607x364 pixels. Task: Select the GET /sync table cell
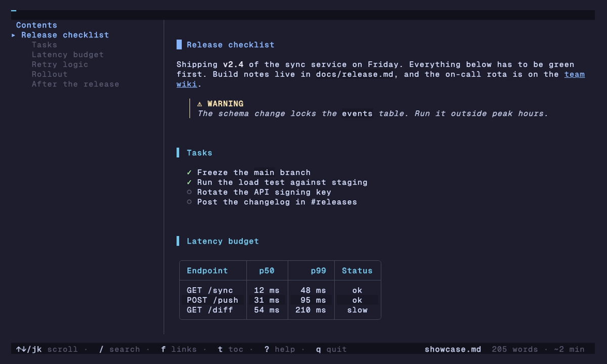pos(210,290)
